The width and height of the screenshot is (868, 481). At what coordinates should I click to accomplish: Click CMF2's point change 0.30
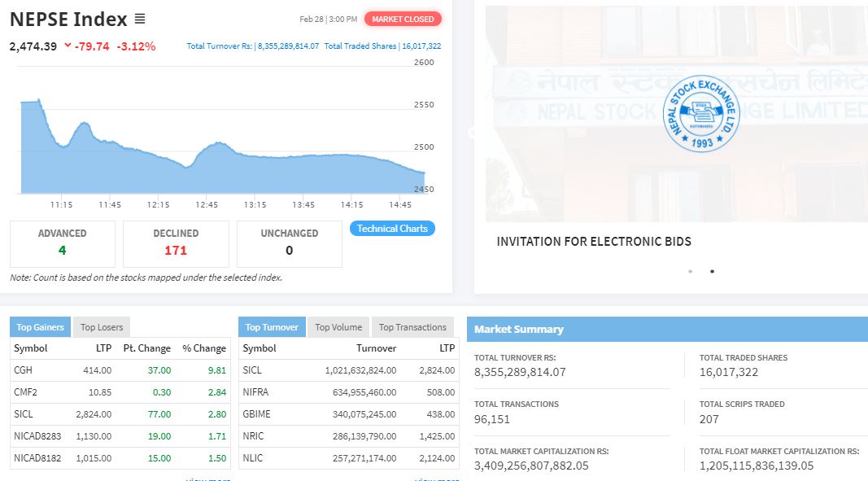[162, 392]
